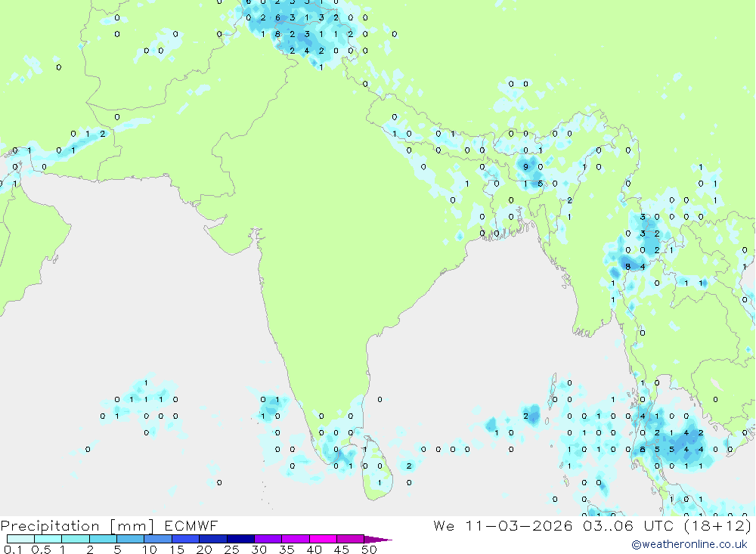Click the '25' legend tick label

tap(231, 549)
